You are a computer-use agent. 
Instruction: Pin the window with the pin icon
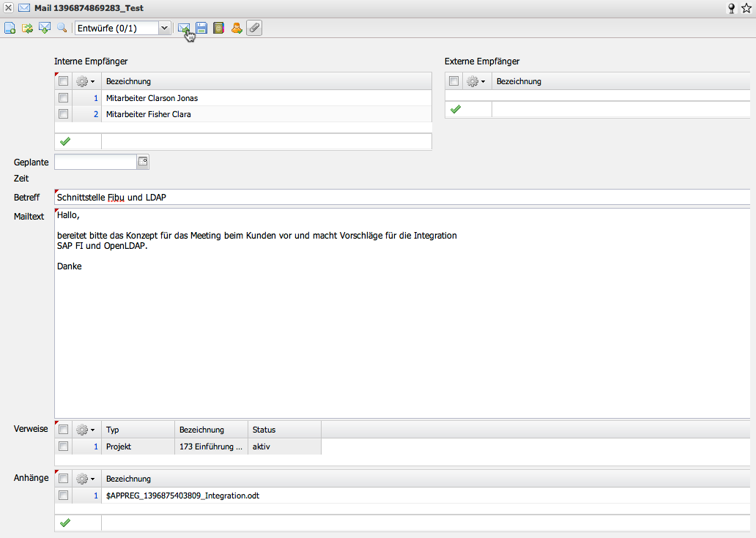[x=730, y=8]
